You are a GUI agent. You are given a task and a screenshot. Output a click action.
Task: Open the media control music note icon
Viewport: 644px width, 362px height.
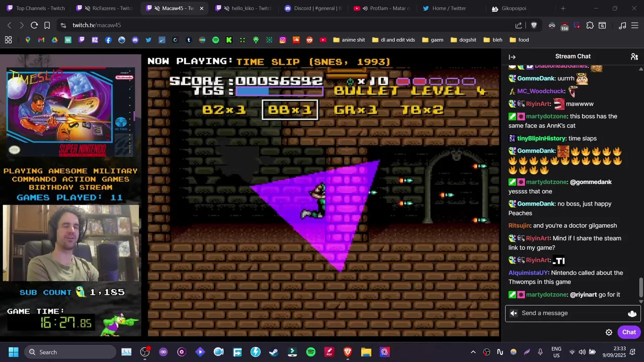(x=622, y=25)
